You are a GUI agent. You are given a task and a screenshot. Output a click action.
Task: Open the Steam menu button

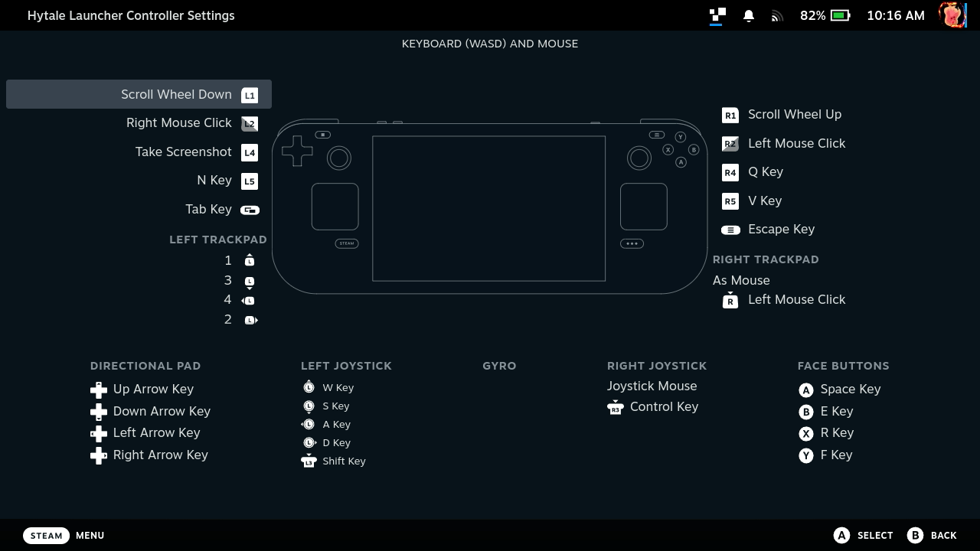(46, 536)
